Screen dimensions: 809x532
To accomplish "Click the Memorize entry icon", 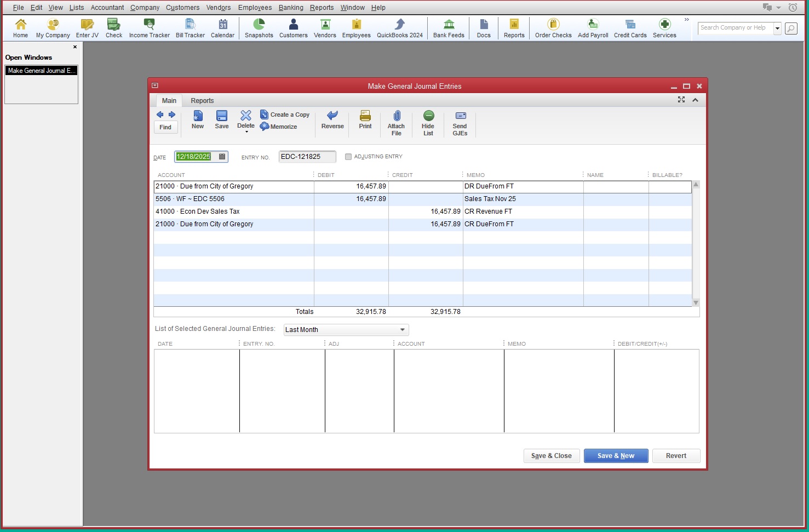I will [265, 127].
